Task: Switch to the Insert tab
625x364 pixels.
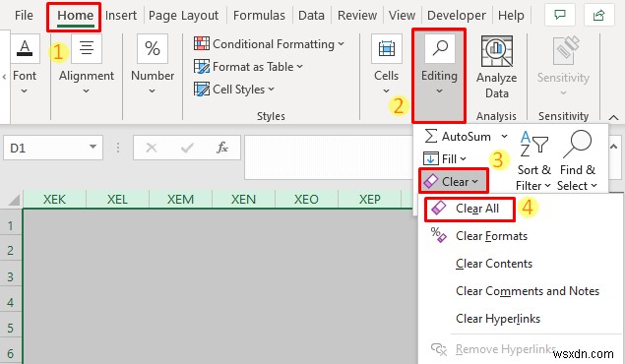Action: tap(121, 15)
